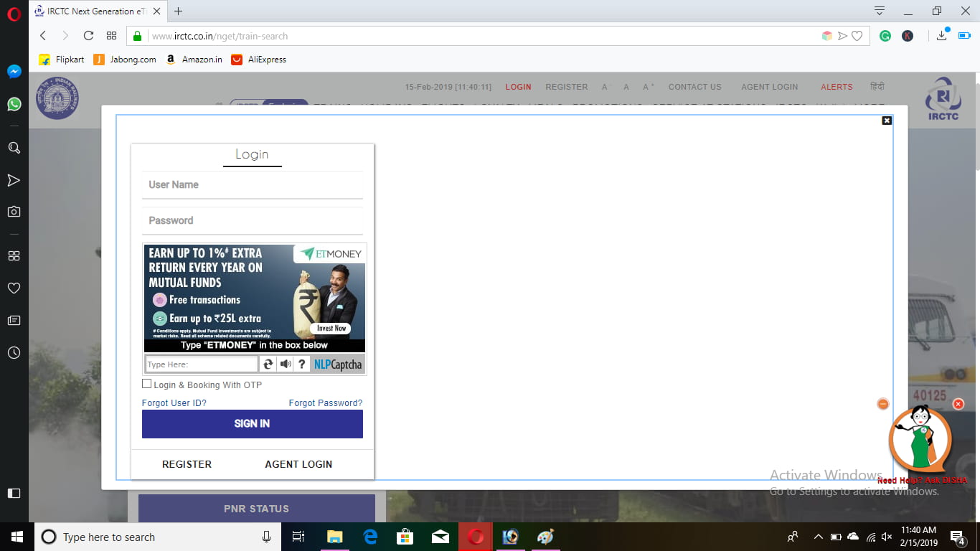This screenshot has width=980, height=551.
Task: Open Forgot Password link
Action: tap(326, 403)
